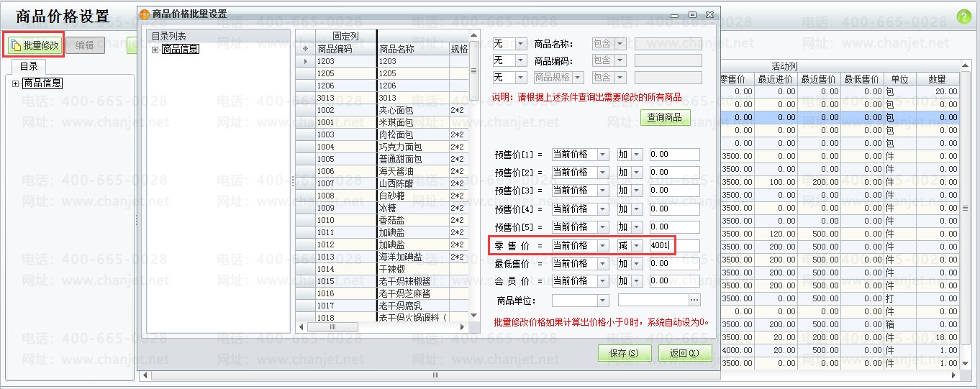Click the asterisk grid corner cell
Screen dimensions: 980x389
(306, 49)
